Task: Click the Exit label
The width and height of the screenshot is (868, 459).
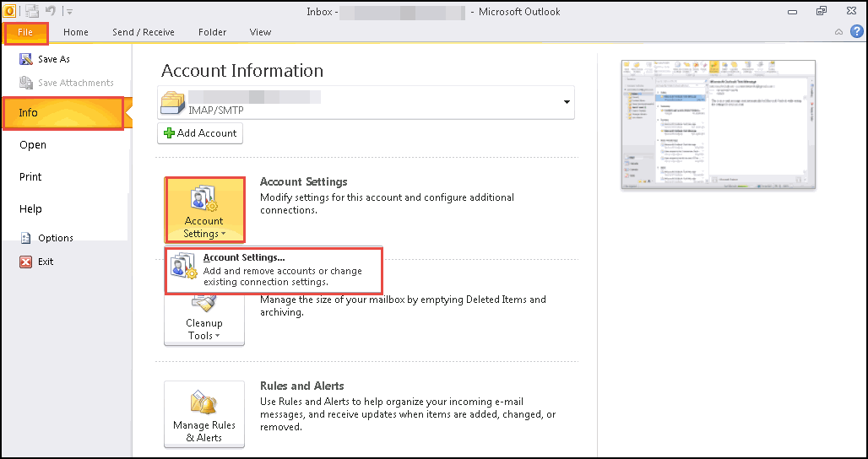Action: pos(46,262)
